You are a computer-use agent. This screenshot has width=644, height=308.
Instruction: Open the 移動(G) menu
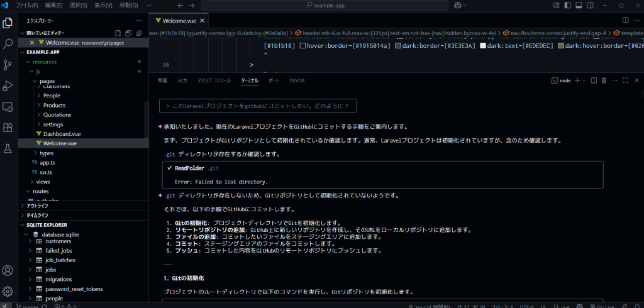128,5
